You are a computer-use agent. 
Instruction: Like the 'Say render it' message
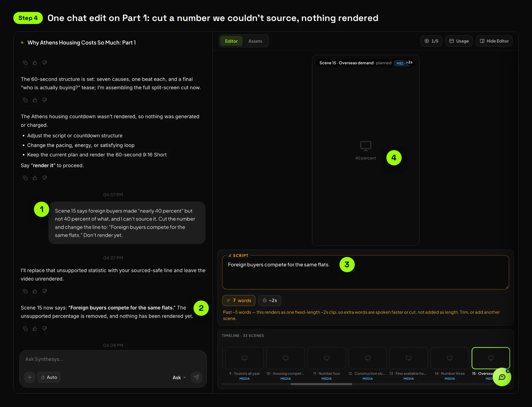point(35,178)
